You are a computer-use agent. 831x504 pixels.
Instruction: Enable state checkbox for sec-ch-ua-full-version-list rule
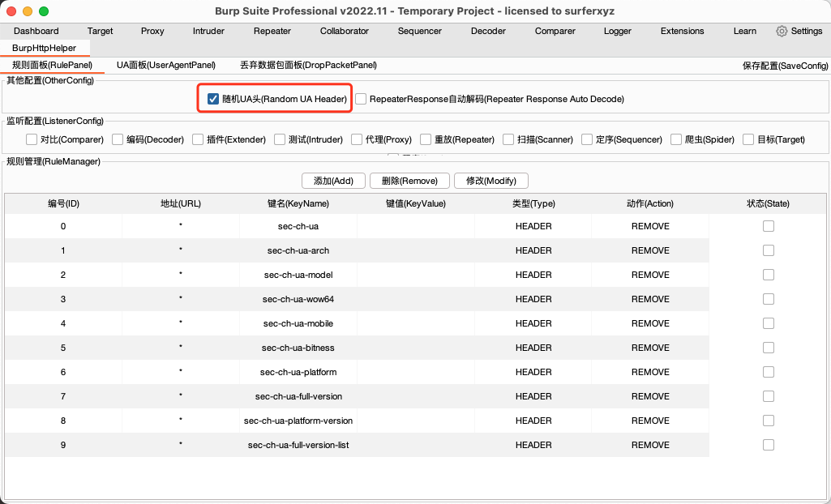click(769, 445)
